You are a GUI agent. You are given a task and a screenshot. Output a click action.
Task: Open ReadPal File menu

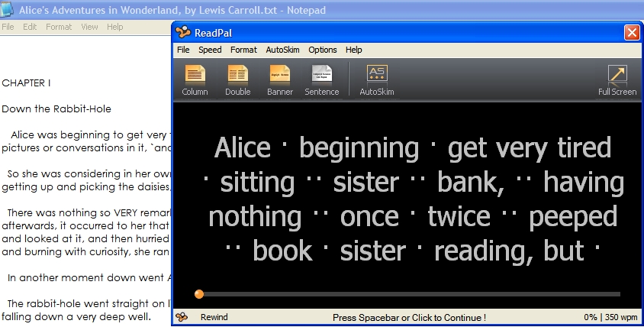click(x=183, y=50)
